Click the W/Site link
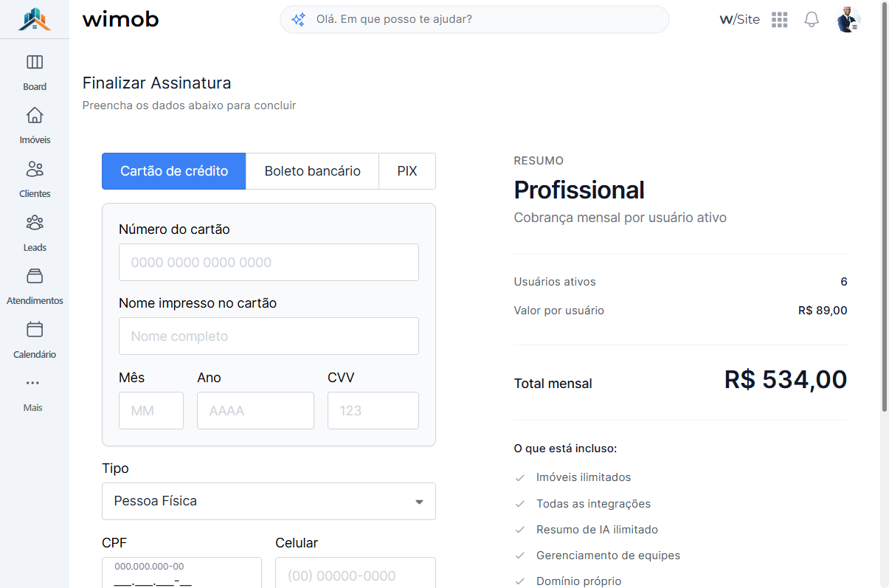This screenshot has height=588, width=889. [x=739, y=20]
